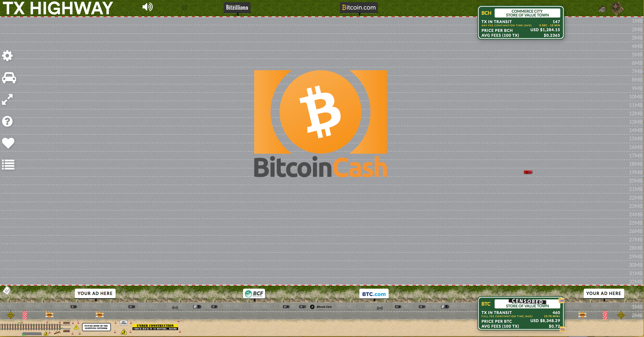Click the BCH price USD $1,284.15

[545, 30]
